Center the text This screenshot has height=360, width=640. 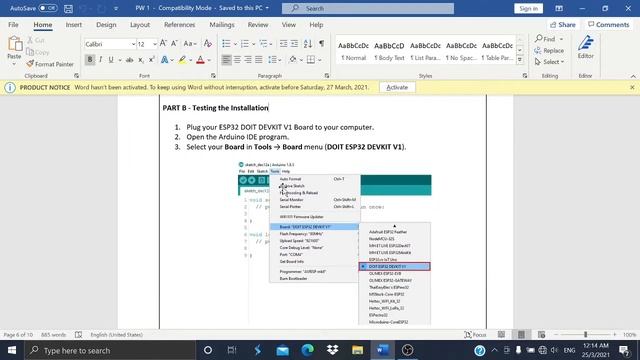point(237,60)
